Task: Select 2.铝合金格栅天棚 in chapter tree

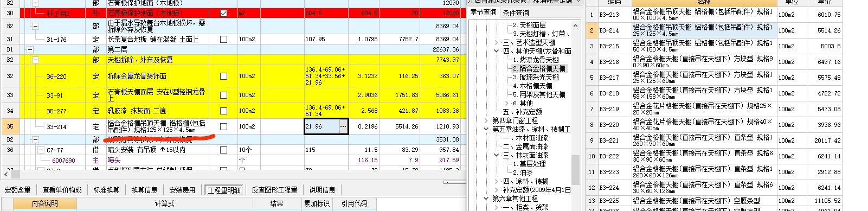Action: point(539,68)
